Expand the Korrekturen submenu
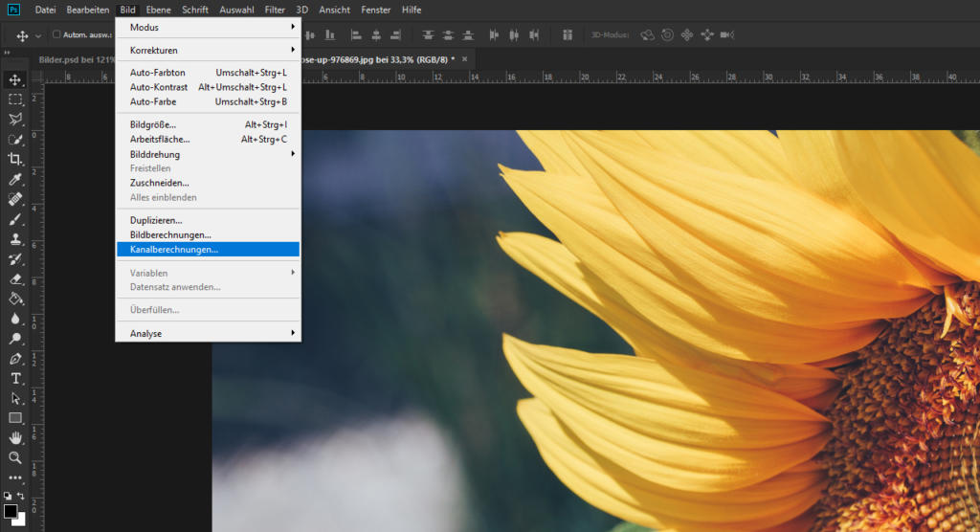Viewport: 980px width, 532px height. tap(208, 50)
